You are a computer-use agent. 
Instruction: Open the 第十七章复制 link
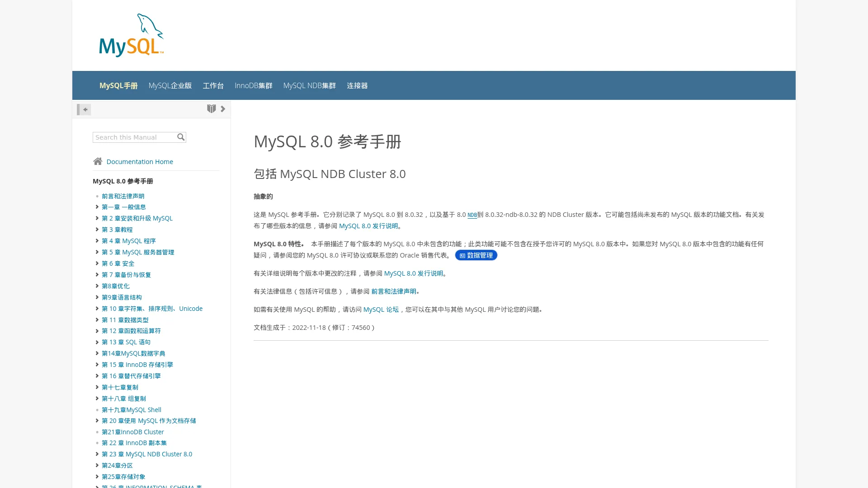(120, 387)
